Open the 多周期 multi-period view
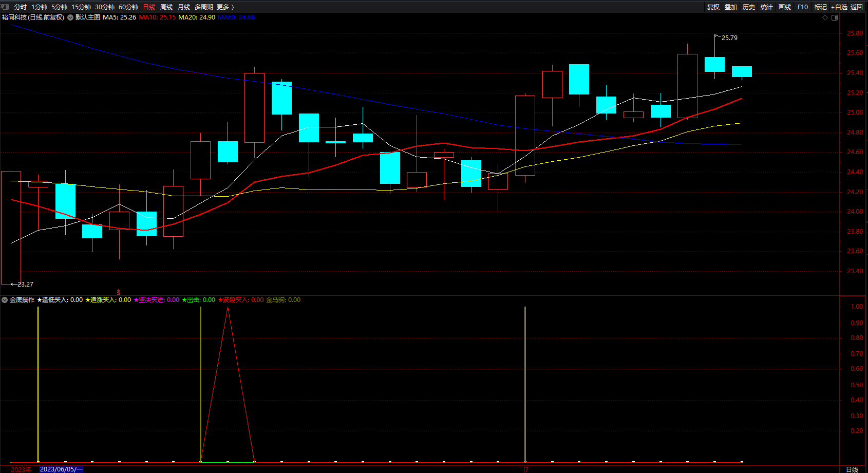Viewport: 868px width, 473px height. point(204,7)
